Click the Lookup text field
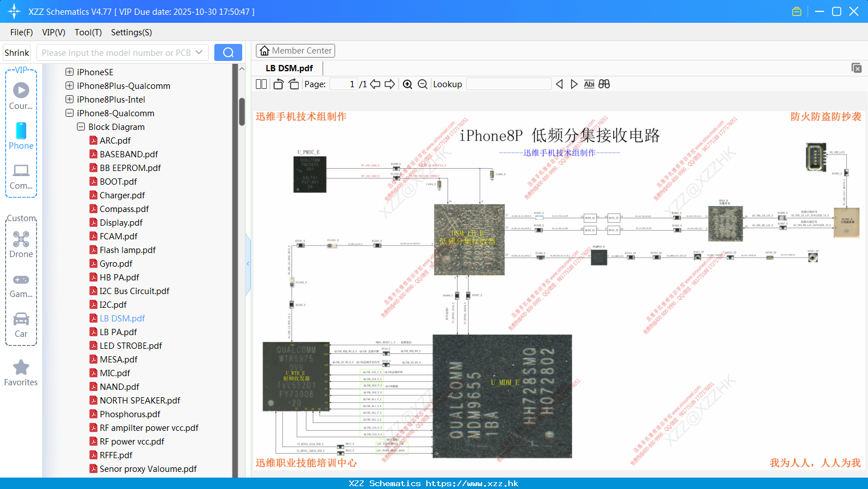Screen dimensions: 868x489 (509, 84)
